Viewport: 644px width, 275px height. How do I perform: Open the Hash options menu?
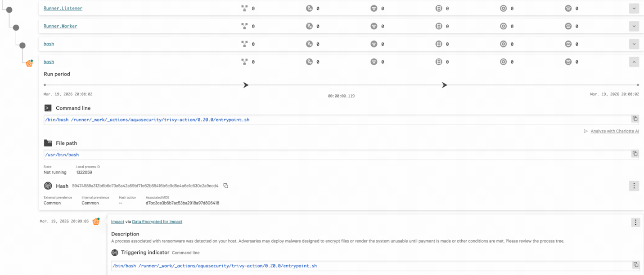[x=634, y=186]
